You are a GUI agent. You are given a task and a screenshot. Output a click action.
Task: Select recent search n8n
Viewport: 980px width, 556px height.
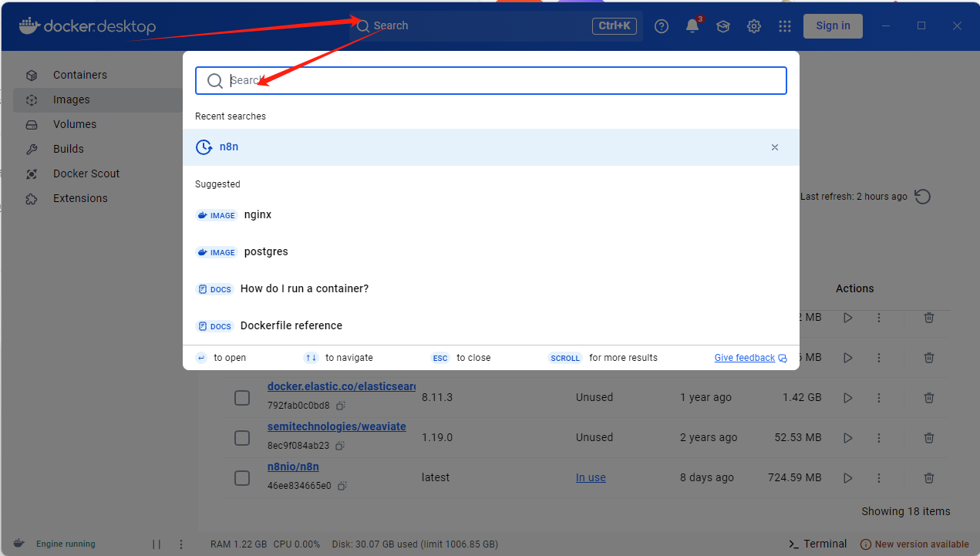[x=491, y=147]
